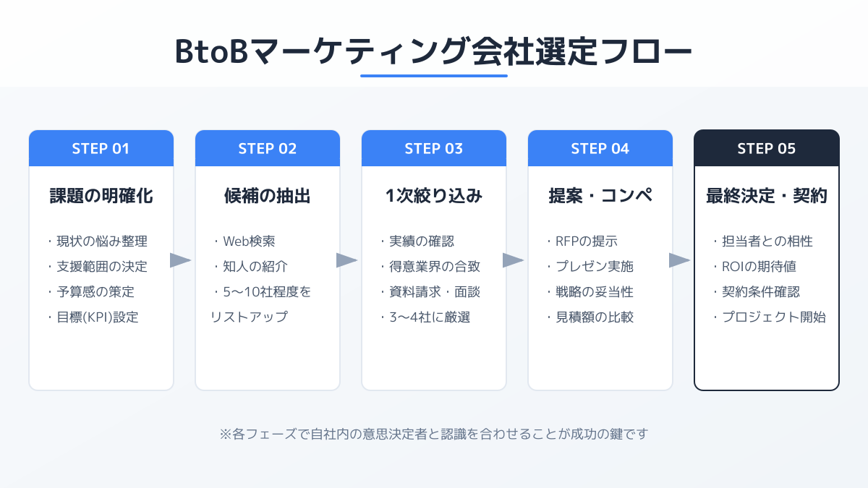Viewport: 868px width, 488px height.
Task: Click the arrow between STEP 02 and STEP 03
Action: click(x=346, y=260)
